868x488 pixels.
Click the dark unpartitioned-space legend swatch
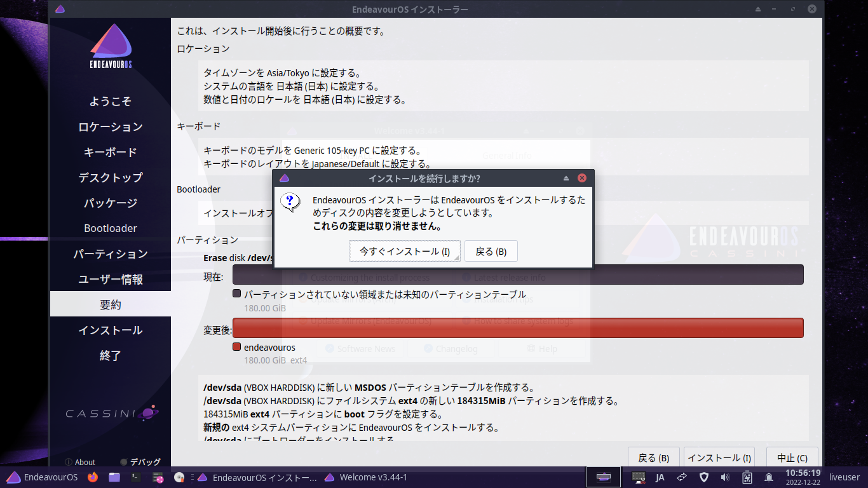pos(237,294)
